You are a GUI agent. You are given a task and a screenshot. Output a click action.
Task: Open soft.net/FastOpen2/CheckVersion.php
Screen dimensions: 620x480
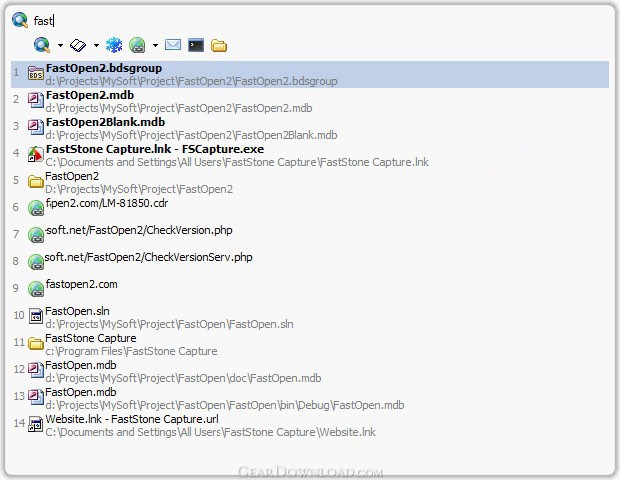point(310,236)
